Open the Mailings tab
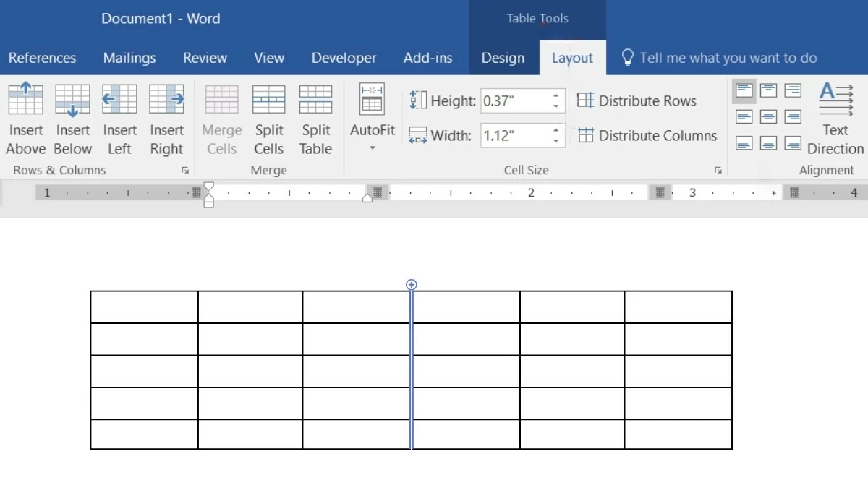Viewport: 868px width, 488px height. click(129, 58)
